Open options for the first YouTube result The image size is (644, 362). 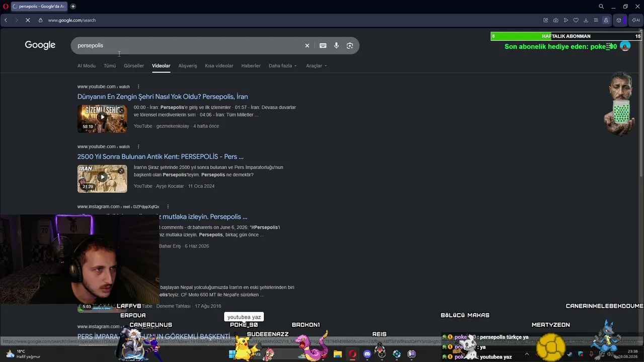click(x=138, y=86)
